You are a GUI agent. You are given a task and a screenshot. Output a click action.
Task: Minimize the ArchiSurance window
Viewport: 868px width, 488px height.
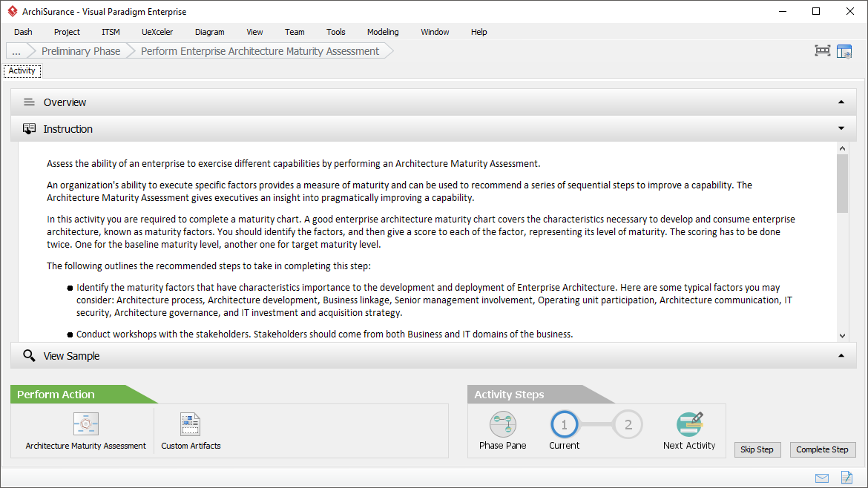tap(782, 11)
